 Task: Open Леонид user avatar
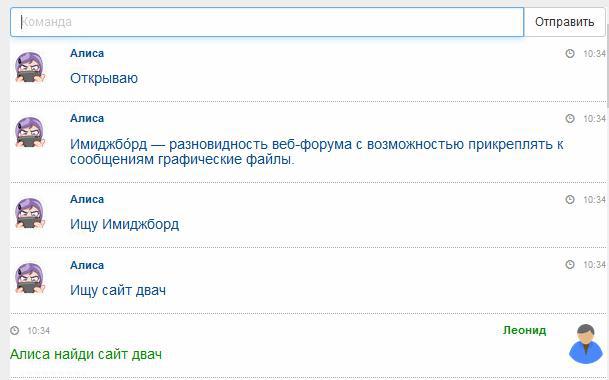(586, 344)
